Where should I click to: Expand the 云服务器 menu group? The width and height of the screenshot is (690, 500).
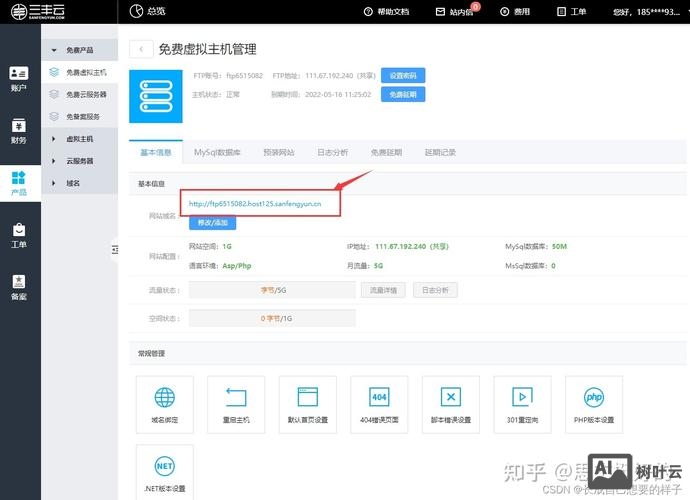coord(80,161)
